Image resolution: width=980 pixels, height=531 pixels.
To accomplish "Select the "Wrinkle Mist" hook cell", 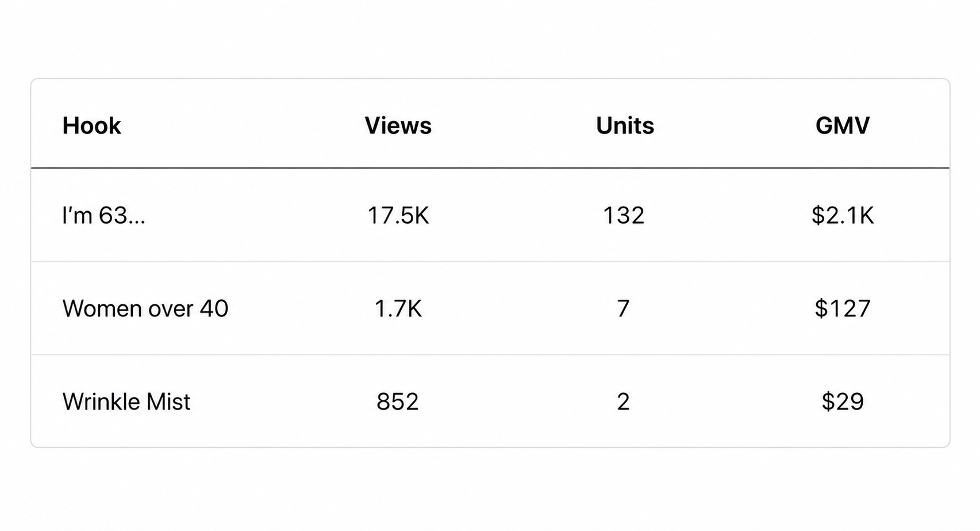I will coord(126,402).
